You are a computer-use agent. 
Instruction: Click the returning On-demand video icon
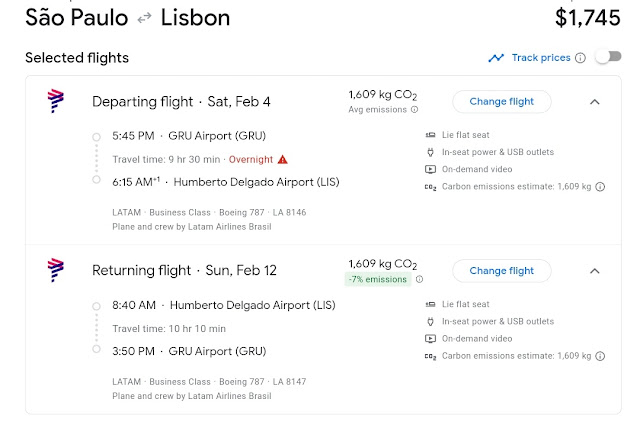click(x=430, y=338)
